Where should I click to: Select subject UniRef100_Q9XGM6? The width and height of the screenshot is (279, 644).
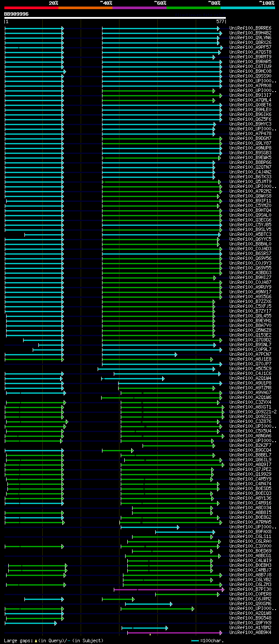tap(250, 604)
